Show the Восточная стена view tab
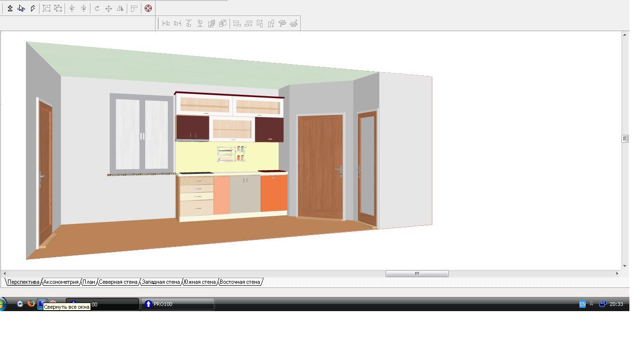 tap(240, 282)
